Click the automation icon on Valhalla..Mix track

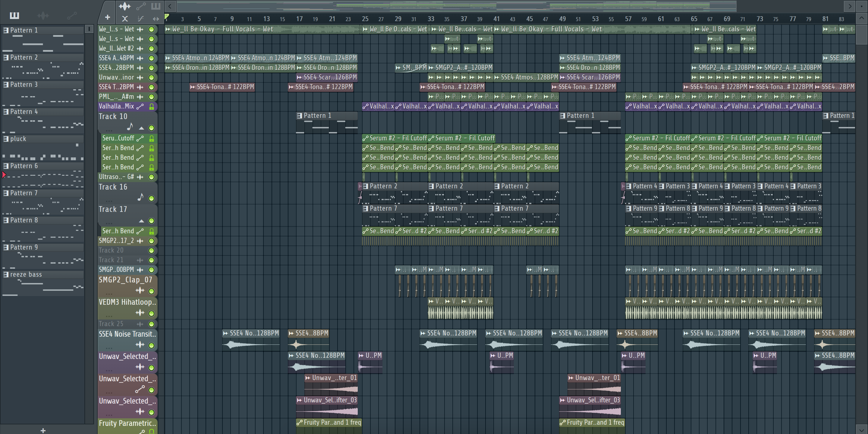coord(140,106)
